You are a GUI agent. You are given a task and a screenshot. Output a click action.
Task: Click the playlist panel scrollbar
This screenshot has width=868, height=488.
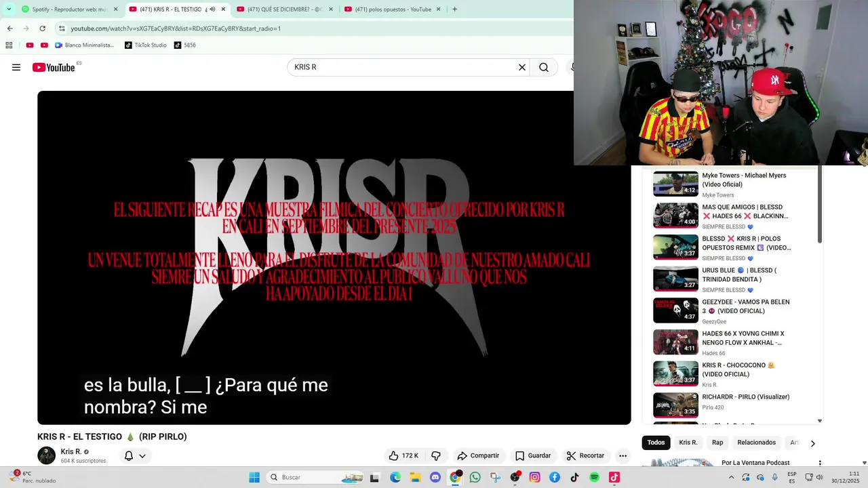click(x=820, y=205)
